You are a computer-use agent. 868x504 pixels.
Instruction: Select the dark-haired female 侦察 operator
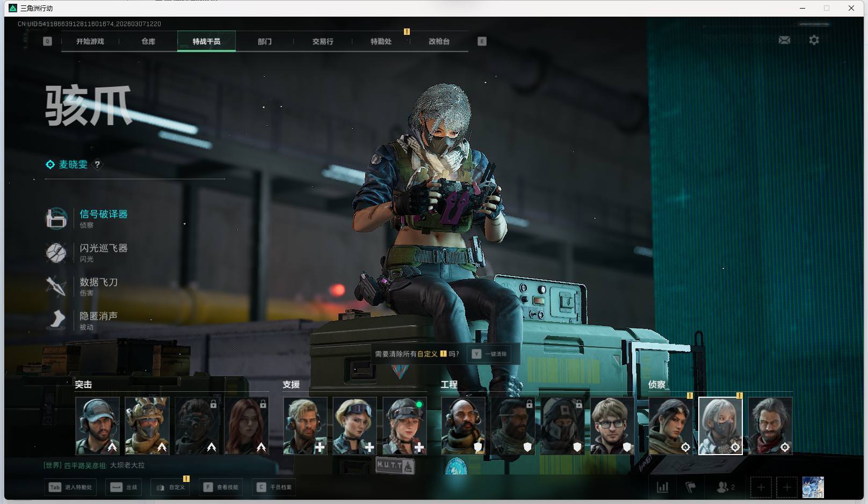(671, 426)
